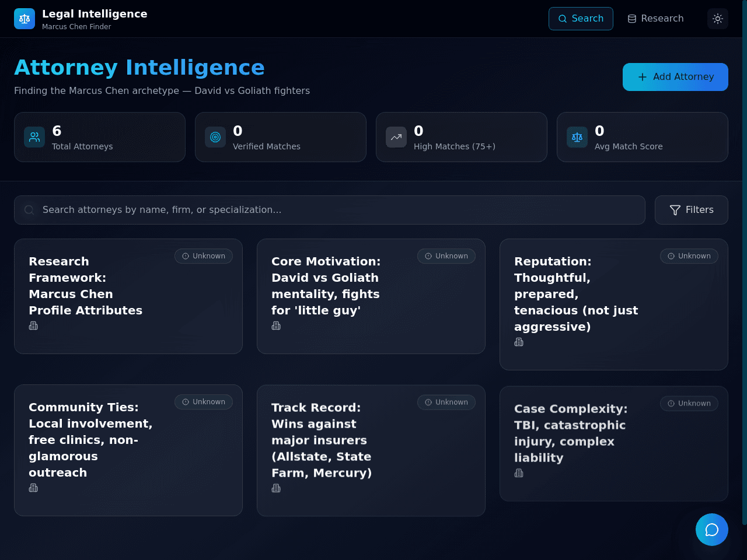This screenshot has height=560, width=747.
Task: Click Unknown badge on Track Record card
Action: (x=446, y=402)
